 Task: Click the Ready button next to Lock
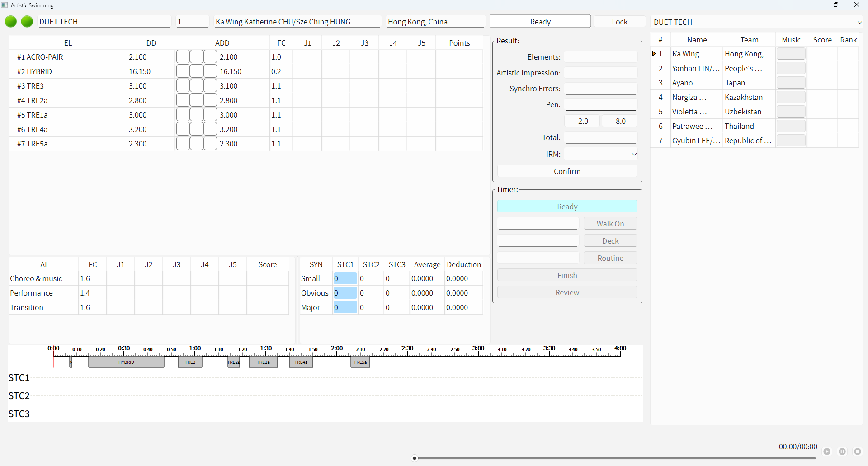coord(540,22)
